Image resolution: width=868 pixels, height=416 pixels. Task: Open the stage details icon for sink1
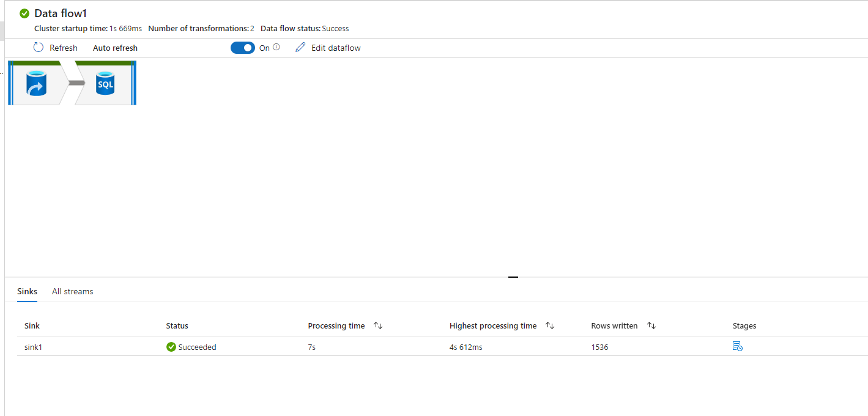click(737, 346)
